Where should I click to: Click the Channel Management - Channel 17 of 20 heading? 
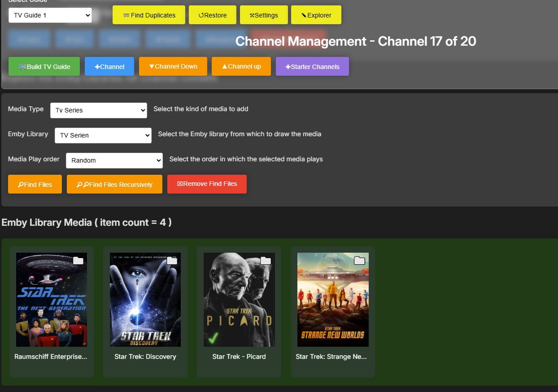click(x=356, y=41)
